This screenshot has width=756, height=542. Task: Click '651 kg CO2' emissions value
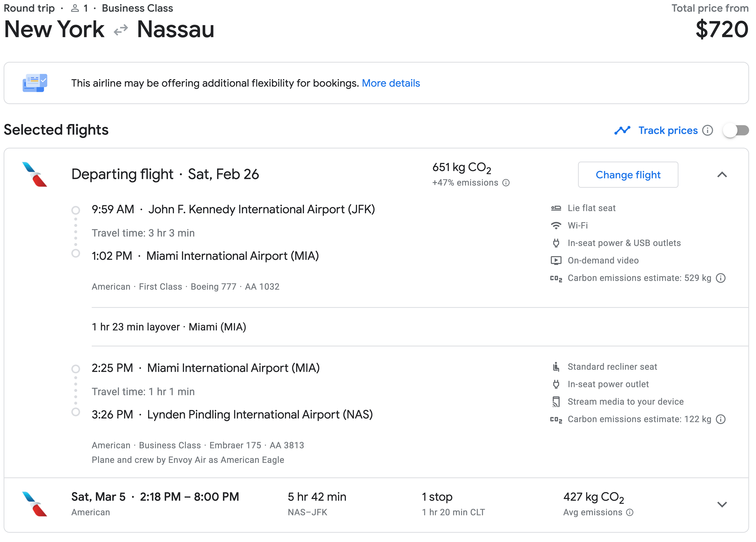point(462,167)
